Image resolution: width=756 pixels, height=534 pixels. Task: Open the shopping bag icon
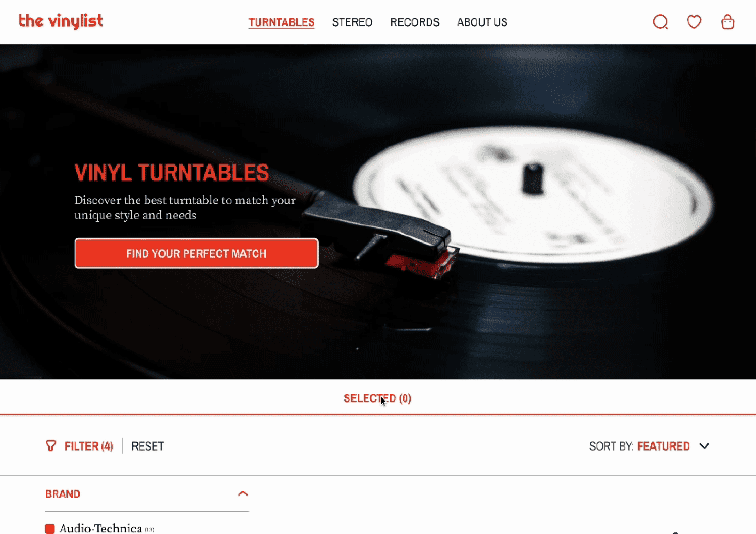(x=727, y=22)
